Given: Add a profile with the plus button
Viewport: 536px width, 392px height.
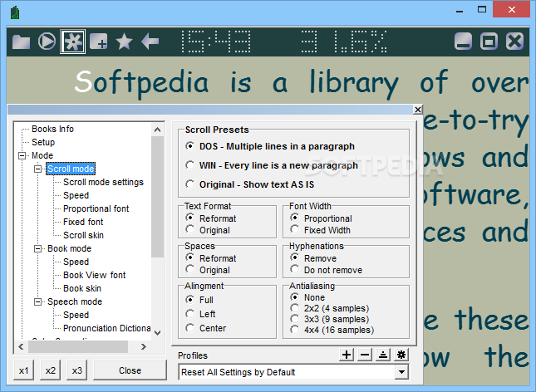Looking at the screenshot, I should click(347, 355).
